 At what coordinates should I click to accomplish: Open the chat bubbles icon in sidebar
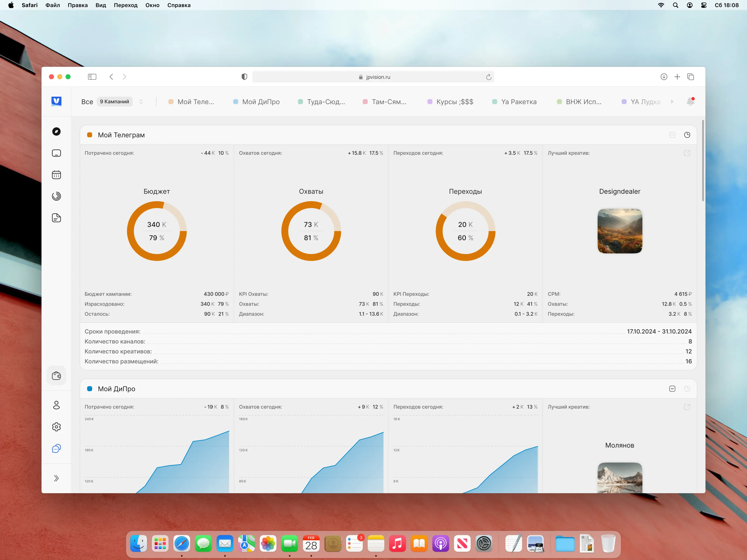coord(56,449)
